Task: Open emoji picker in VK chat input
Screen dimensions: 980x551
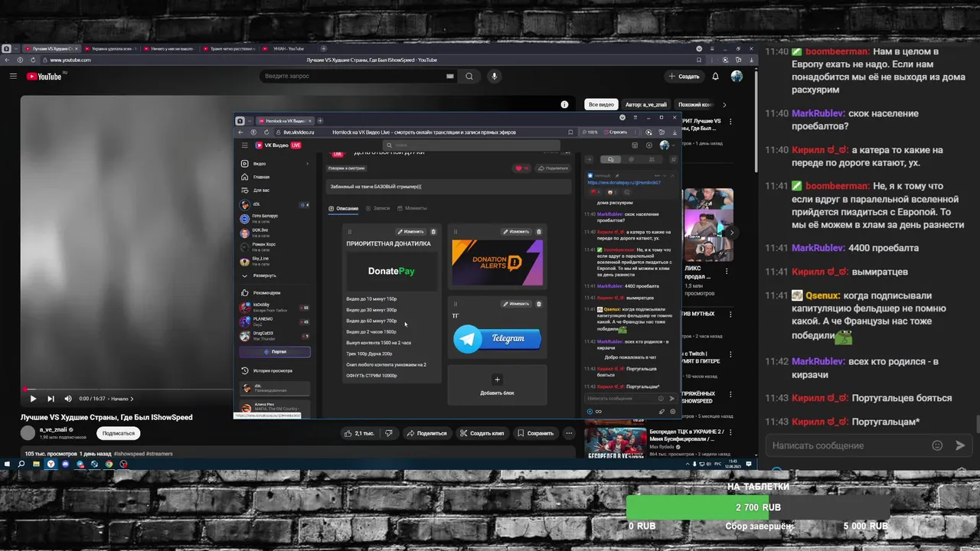Action: [661, 398]
